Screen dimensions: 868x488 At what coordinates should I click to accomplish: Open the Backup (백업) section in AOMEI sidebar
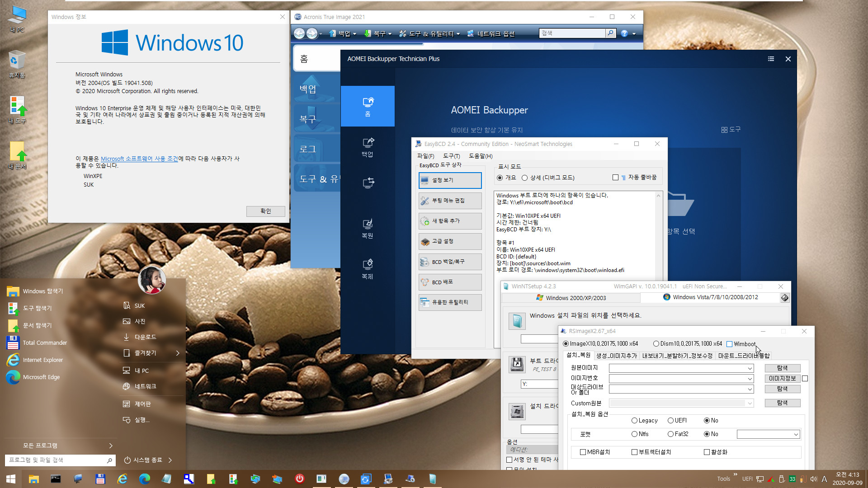tap(368, 147)
